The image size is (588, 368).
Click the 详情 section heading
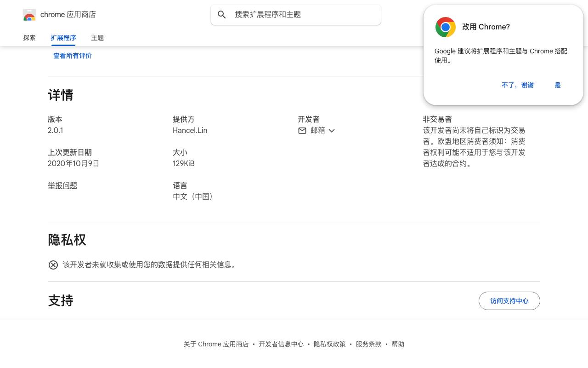pyautogui.click(x=61, y=95)
